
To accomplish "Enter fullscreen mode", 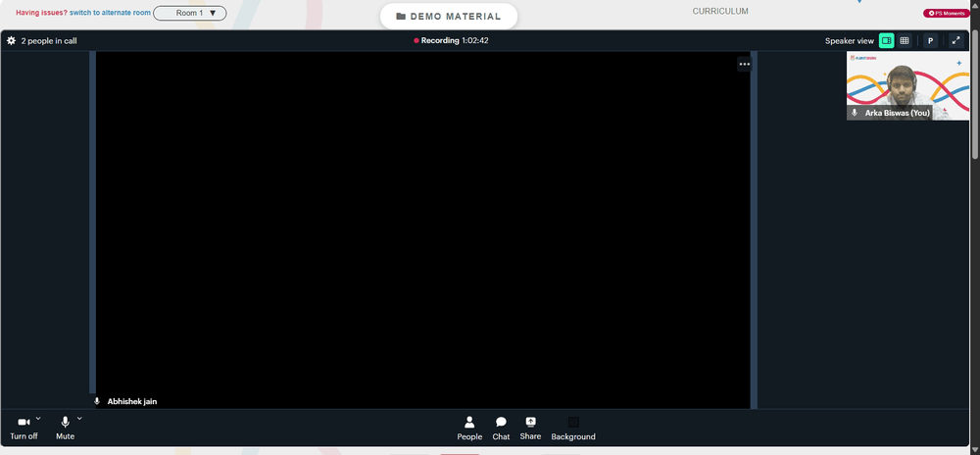I will [955, 40].
